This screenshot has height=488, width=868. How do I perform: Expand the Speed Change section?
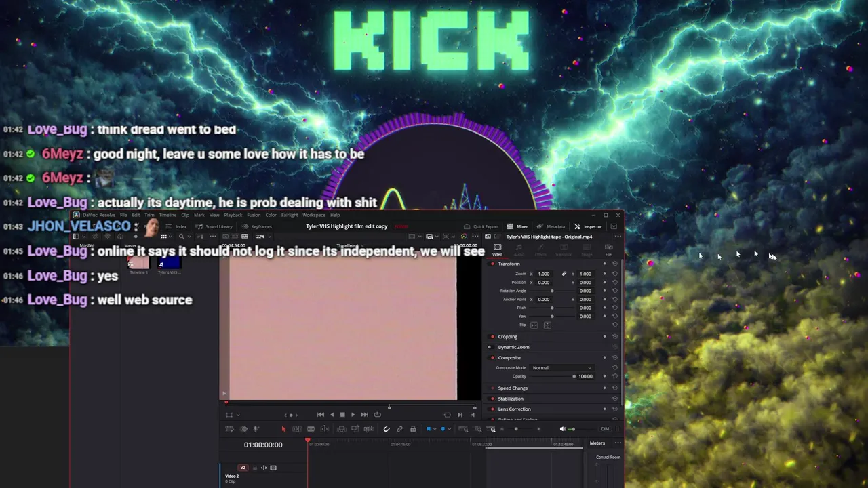513,388
